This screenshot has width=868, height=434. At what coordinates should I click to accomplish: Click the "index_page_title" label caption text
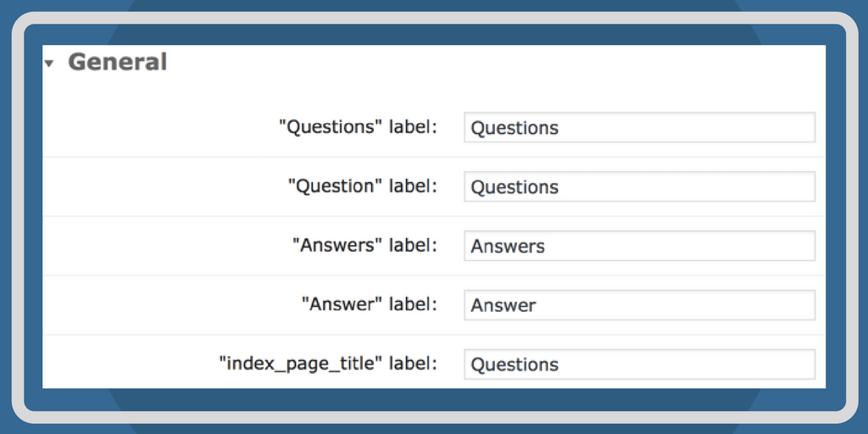tap(328, 364)
